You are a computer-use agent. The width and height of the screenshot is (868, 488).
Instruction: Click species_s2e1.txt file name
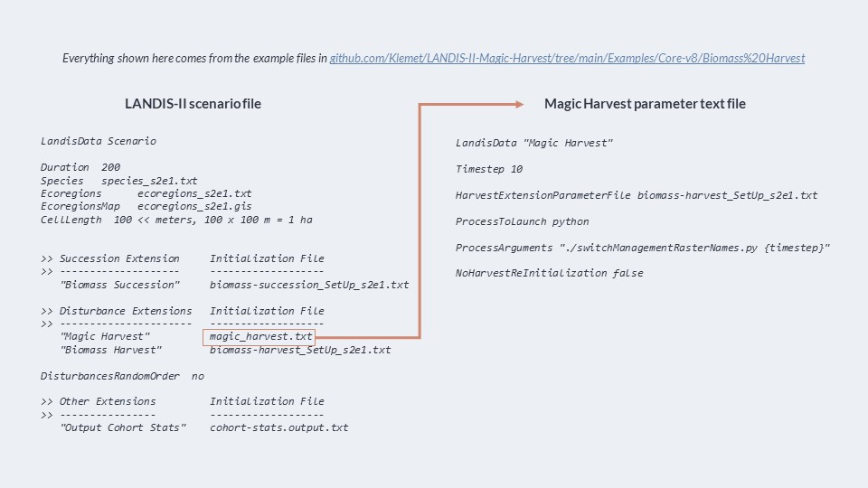149,181
